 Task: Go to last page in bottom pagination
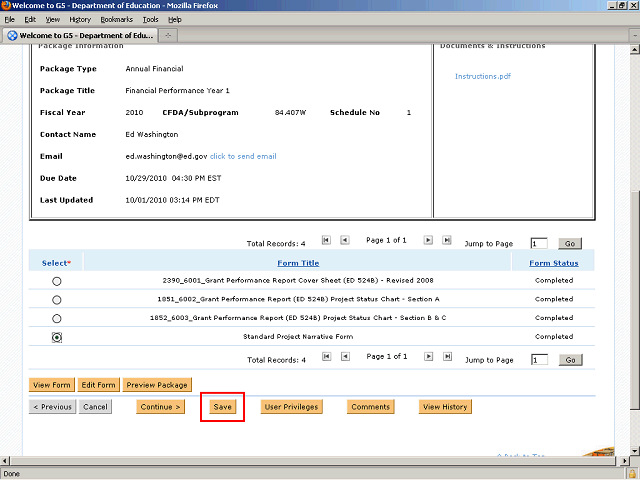pos(447,356)
